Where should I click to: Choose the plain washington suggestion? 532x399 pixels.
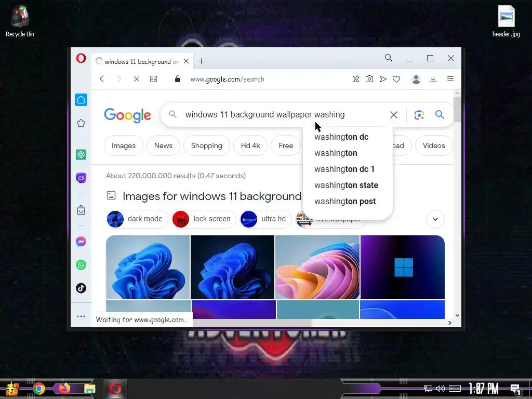tap(348, 153)
